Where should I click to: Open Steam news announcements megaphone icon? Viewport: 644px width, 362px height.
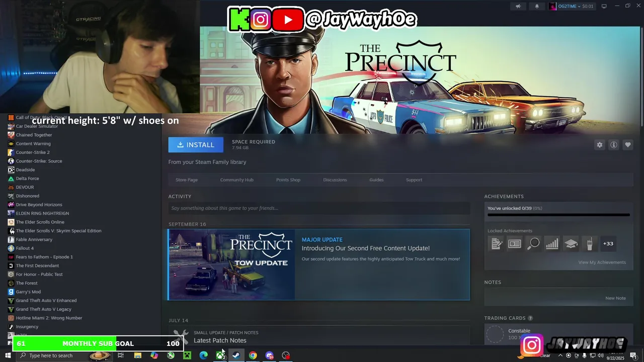coord(518,6)
